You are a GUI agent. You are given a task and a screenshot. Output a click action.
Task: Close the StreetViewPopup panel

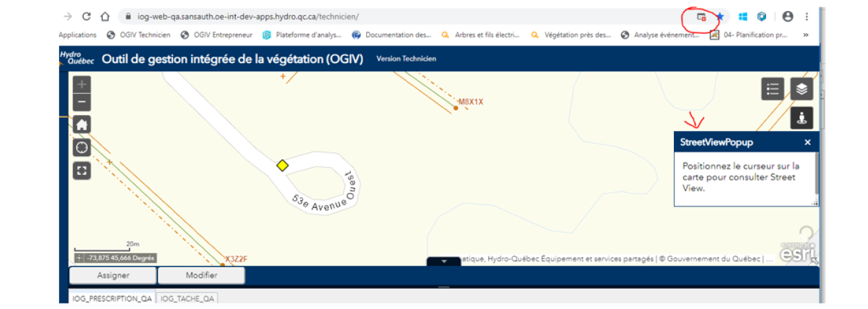pos(807,142)
